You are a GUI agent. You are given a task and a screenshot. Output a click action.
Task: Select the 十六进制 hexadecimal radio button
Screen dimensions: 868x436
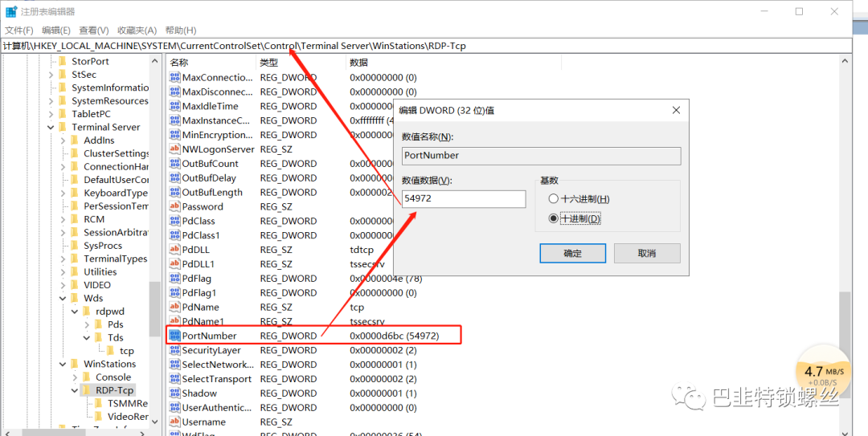tap(552, 199)
